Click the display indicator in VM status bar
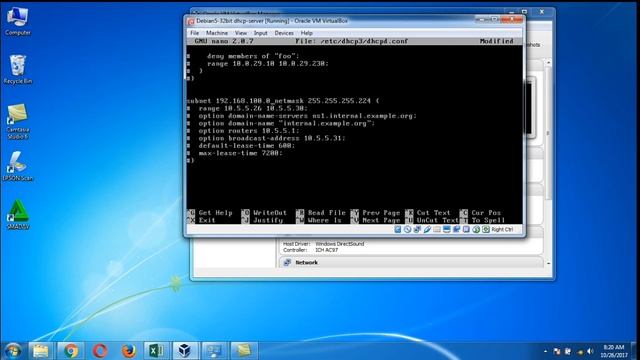Image resolution: width=640 pixels, height=360 pixels. 447,229
